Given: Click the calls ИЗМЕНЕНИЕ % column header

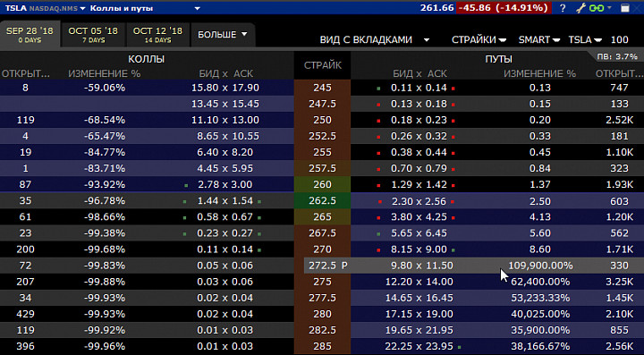Looking at the screenshot, I should 105,73.
